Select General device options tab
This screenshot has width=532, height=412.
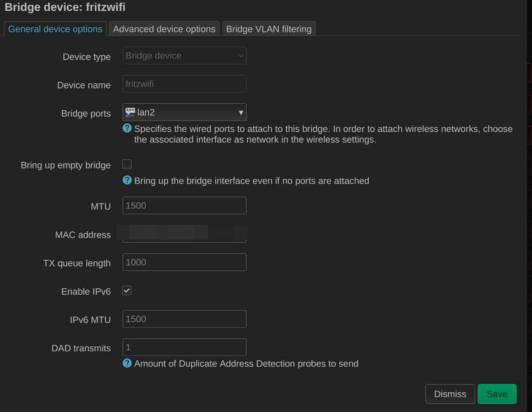[x=55, y=29]
